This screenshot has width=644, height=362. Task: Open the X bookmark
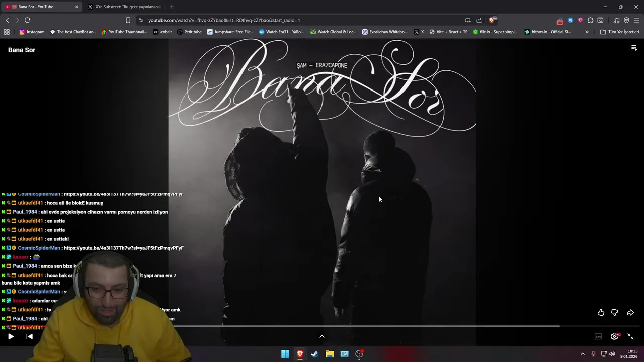point(419,32)
